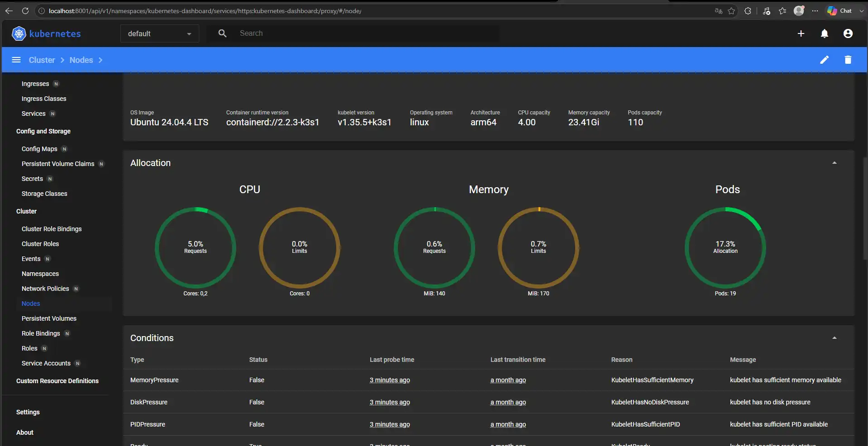The image size is (868, 446).
Task: Click the Memory Requests 0.6% gauge
Action: [x=434, y=247]
